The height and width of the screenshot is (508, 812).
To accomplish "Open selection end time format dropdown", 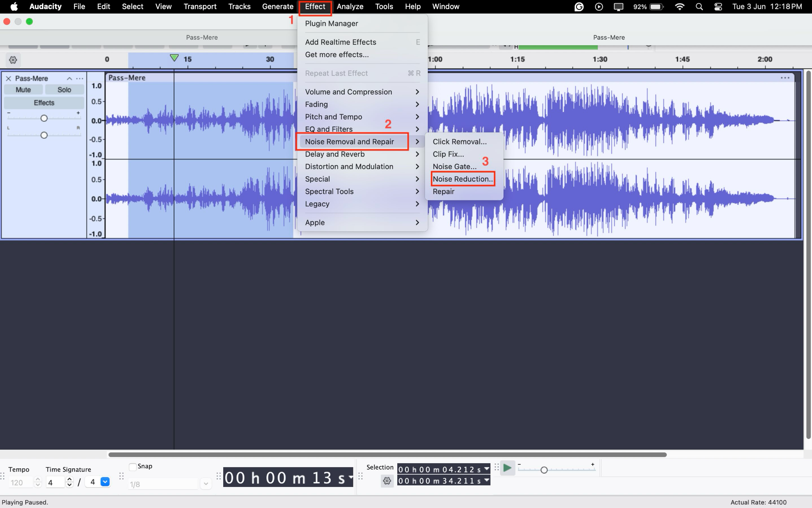I will [x=486, y=480].
